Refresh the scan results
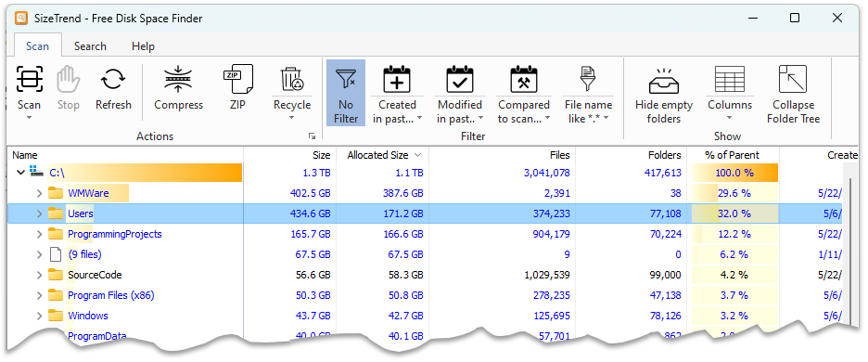Image resolution: width=868 pixels, height=362 pixels. click(x=113, y=79)
